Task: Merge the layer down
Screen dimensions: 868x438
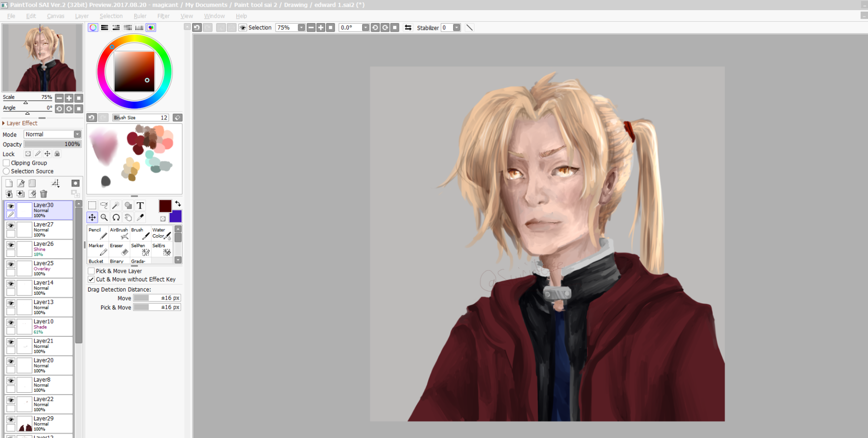Action: pyautogui.click(x=9, y=194)
